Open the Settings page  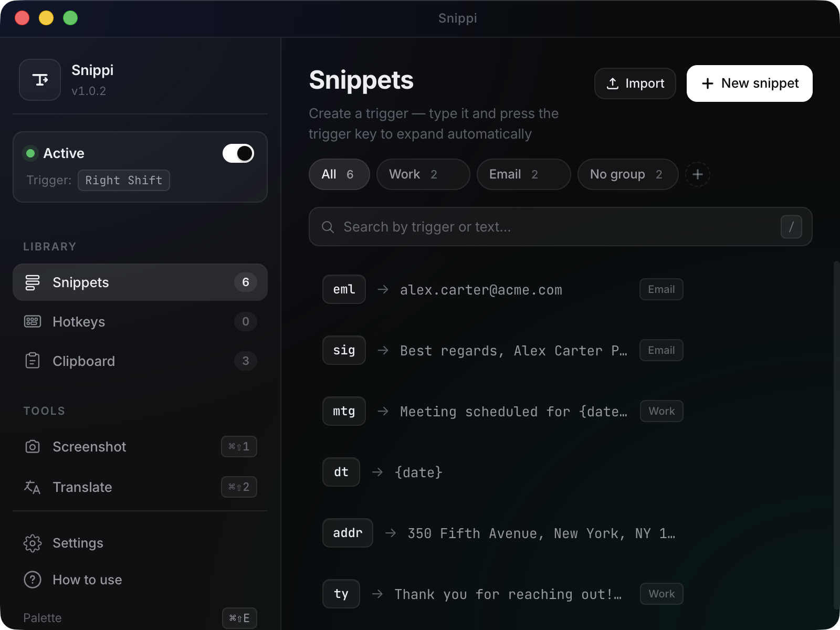(140, 543)
